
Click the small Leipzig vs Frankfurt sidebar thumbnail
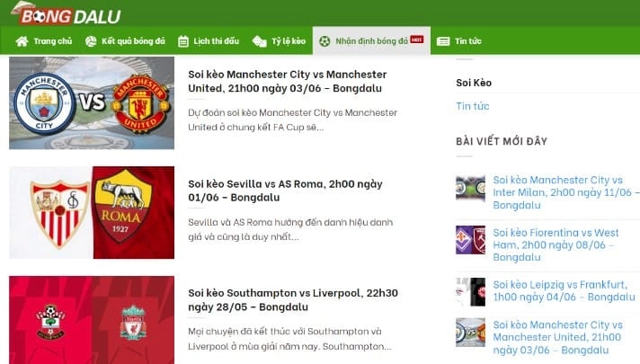point(471,292)
